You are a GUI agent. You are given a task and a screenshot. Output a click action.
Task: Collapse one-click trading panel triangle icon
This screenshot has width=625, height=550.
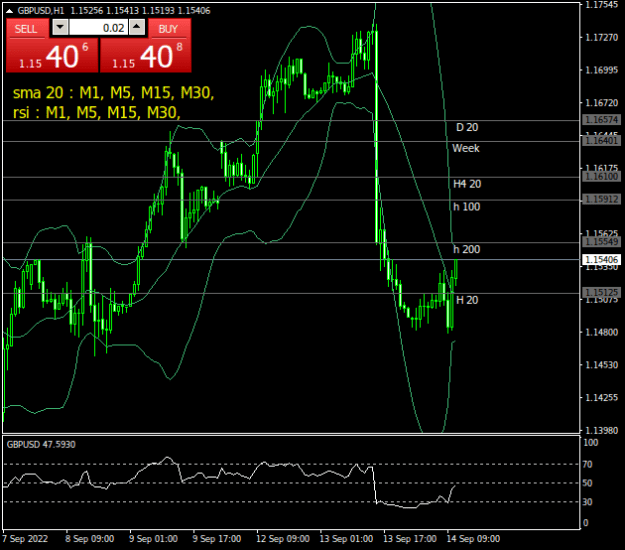9,11
